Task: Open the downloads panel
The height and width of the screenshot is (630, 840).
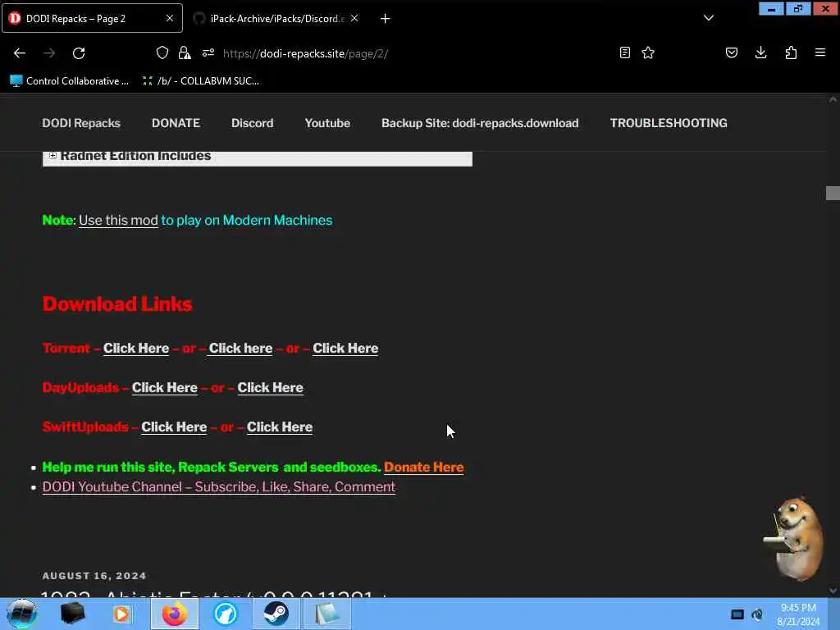Action: (760, 52)
